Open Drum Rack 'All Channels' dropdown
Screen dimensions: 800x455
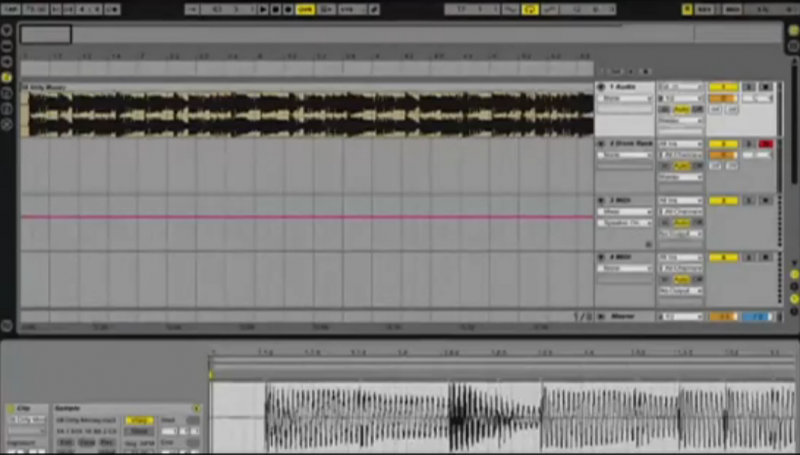tap(680, 155)
